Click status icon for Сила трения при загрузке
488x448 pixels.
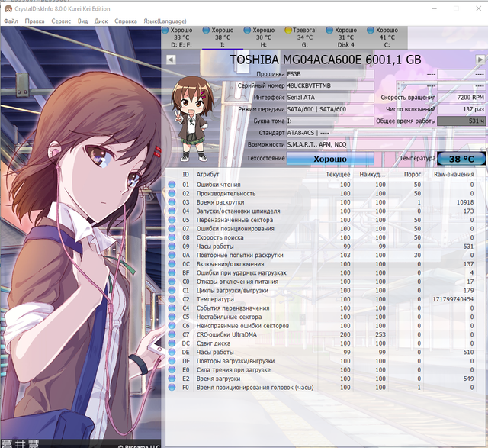click(x=172, y=370)
